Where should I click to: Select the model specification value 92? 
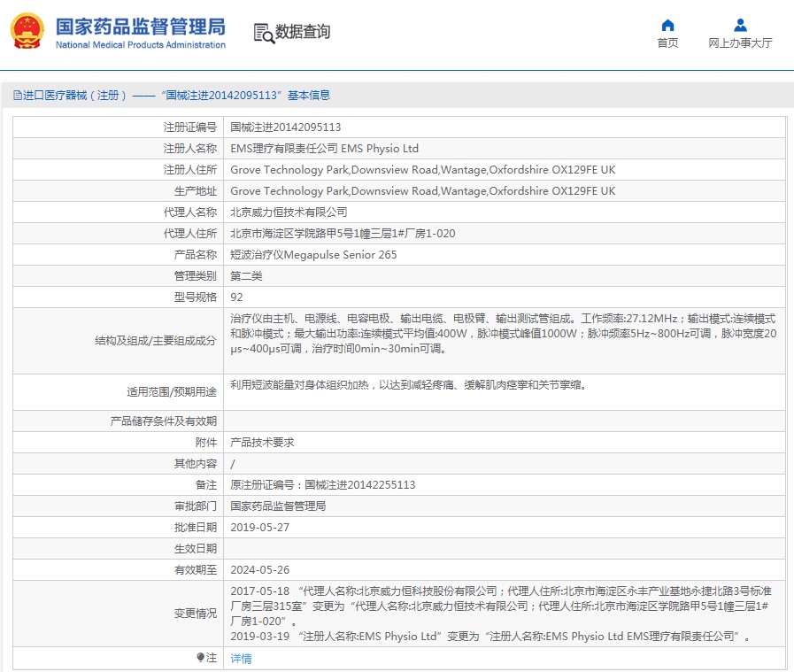236,297
